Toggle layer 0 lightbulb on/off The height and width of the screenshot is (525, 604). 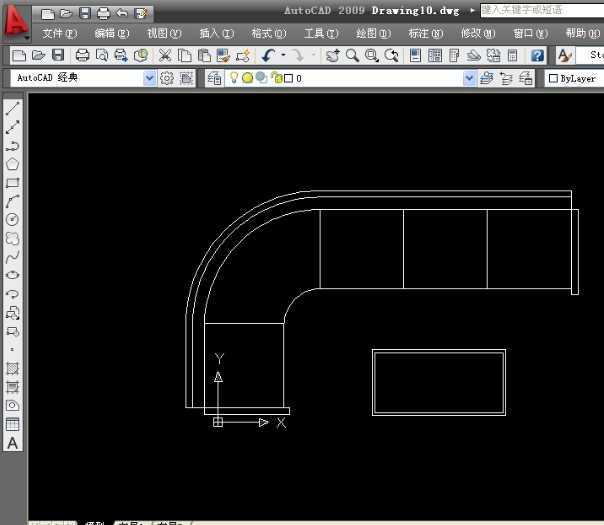(x=233, y=78)
